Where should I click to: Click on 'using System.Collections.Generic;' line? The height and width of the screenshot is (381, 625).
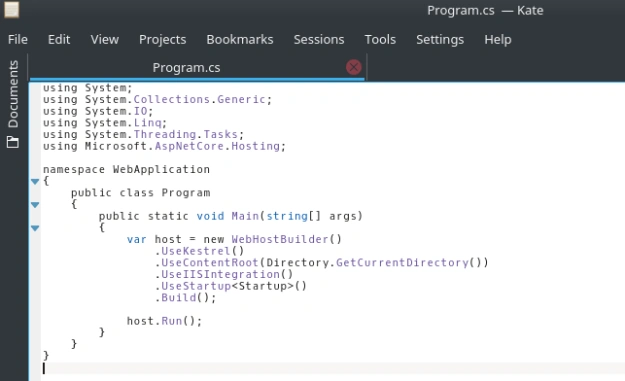tap(157, 100)
